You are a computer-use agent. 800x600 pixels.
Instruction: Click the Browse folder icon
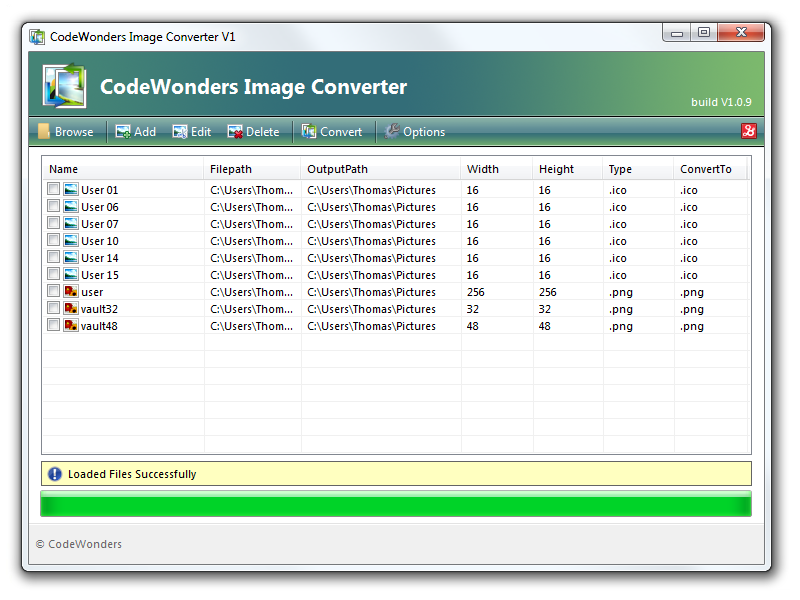[44, 132]
